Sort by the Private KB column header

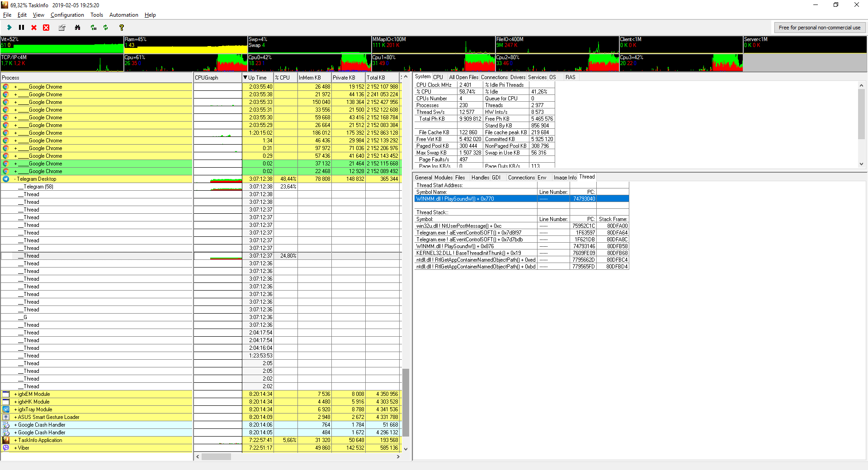click(x=348, y=78)
